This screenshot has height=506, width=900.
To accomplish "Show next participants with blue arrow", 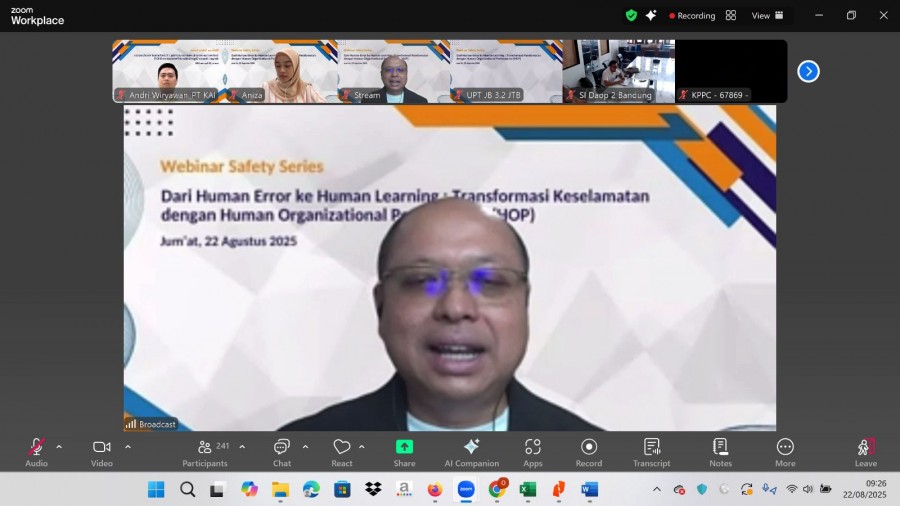I will click(808, 72).
